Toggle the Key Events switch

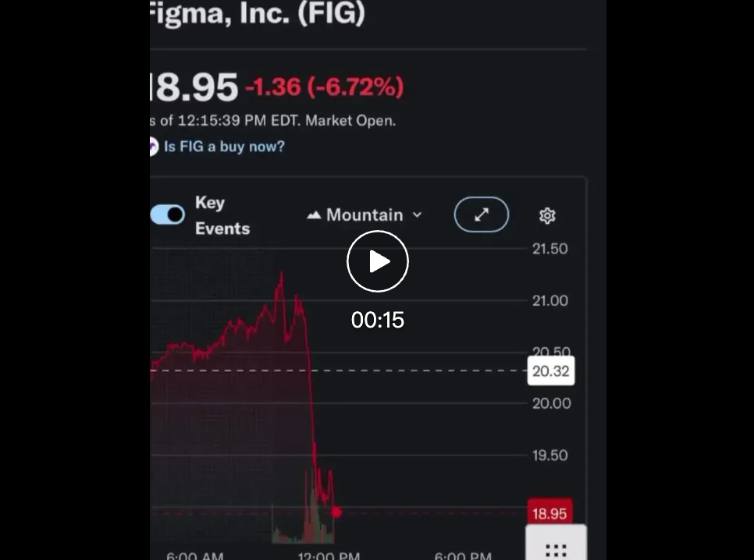coord(167,214)
